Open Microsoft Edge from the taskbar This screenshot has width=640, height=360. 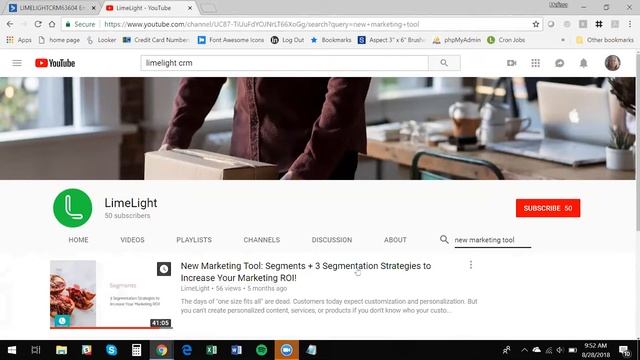click(187, 350)
